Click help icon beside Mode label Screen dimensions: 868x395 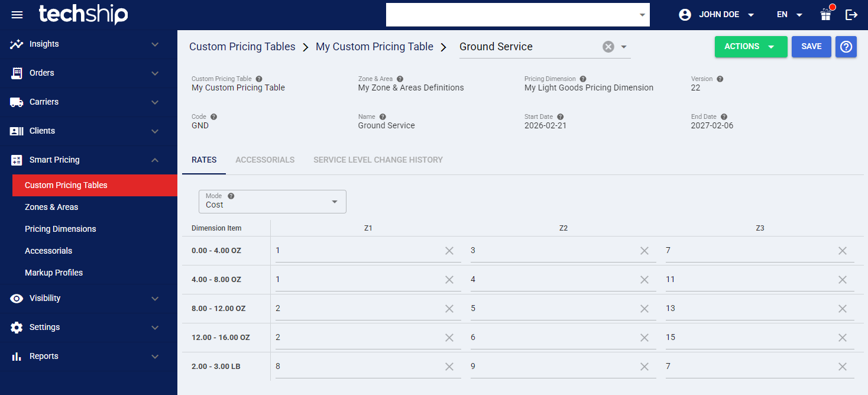click(x=231, y=196)
